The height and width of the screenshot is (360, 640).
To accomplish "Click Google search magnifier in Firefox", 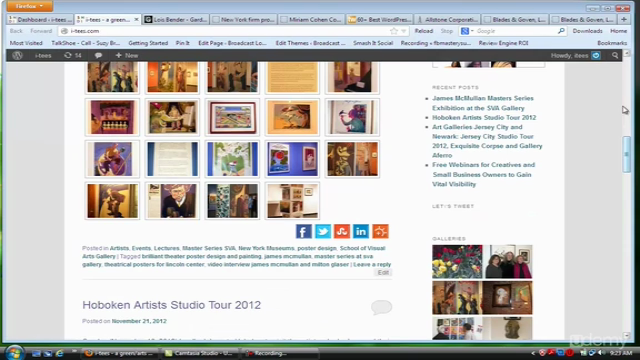I will point(561,31).
